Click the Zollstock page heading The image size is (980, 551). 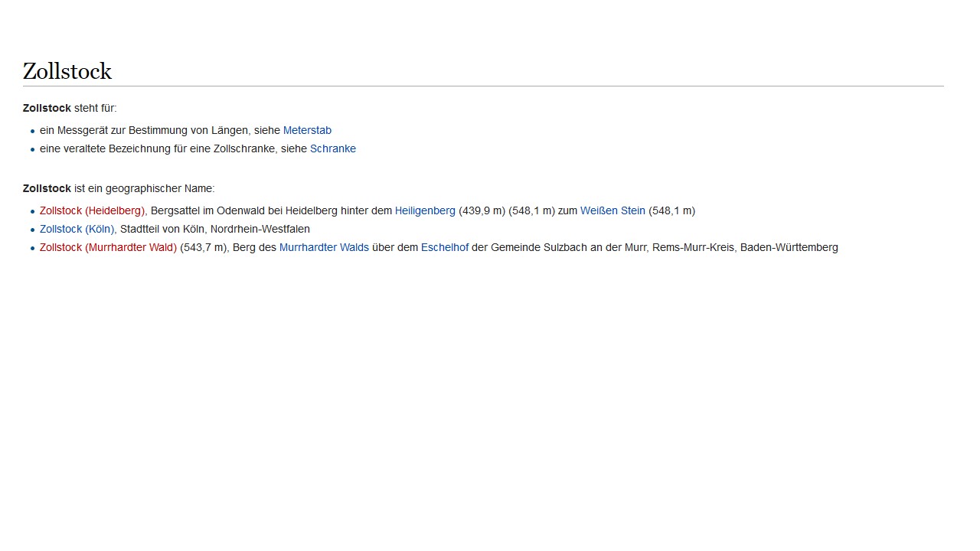point(67,71)
